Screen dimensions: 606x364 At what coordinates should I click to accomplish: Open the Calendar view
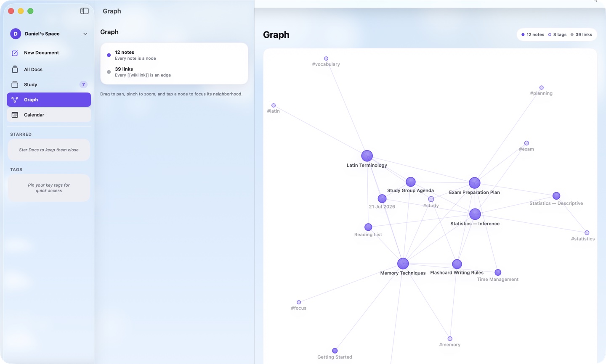point(49,115)
